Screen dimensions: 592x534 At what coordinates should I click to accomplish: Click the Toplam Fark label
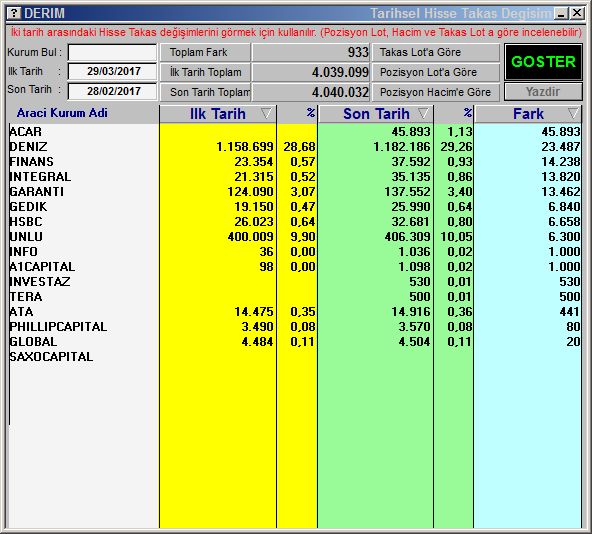[205, 52]
